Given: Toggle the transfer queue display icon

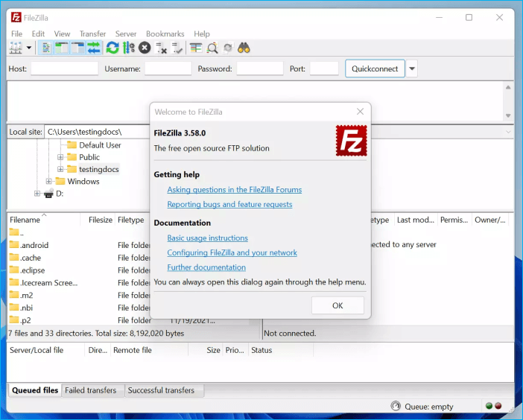Looking at the screenshot, I should pos(94,48).
